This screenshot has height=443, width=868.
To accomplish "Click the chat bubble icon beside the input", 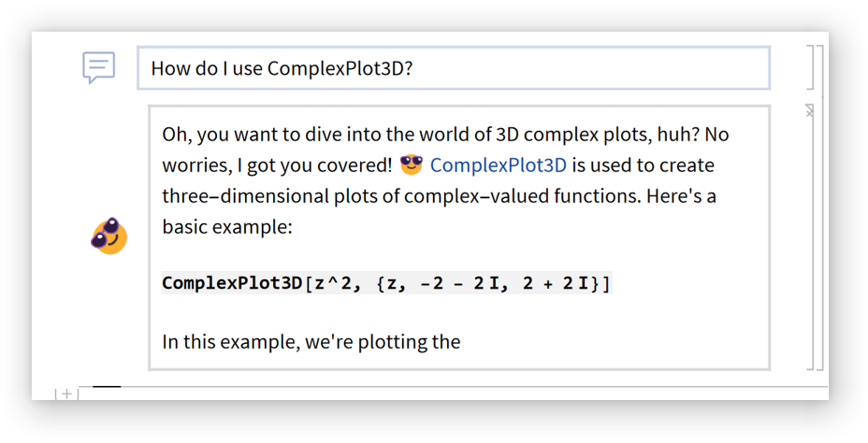I will point(98,67).
